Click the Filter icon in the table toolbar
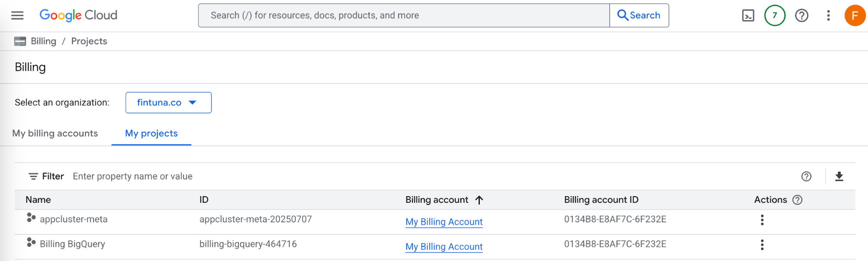 point(33,176)
